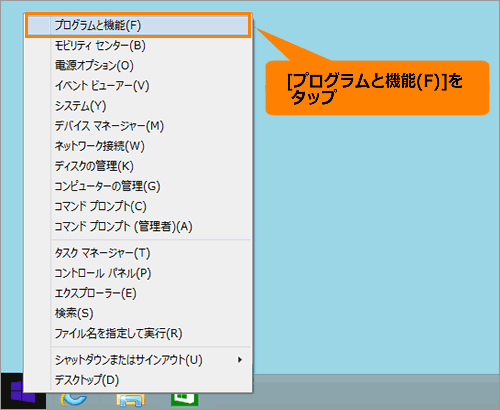Viewport: 500px width, 410px height.
Task: Open イベント ビューアー(V)
Action: (x=138, y=86)
